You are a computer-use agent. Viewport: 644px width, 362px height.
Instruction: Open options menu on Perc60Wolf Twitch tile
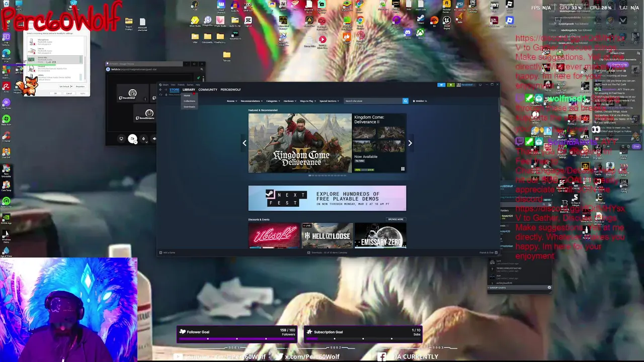tap(145, 99)
